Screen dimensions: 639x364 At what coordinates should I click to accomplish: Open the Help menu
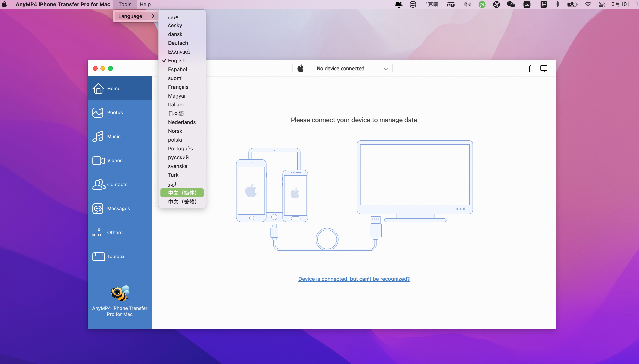coord(145,4)
